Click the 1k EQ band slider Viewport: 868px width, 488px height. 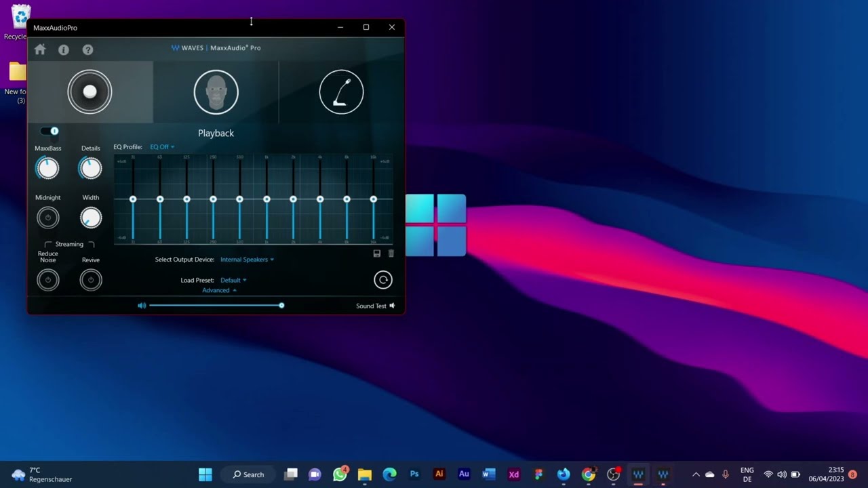(267, 199)
